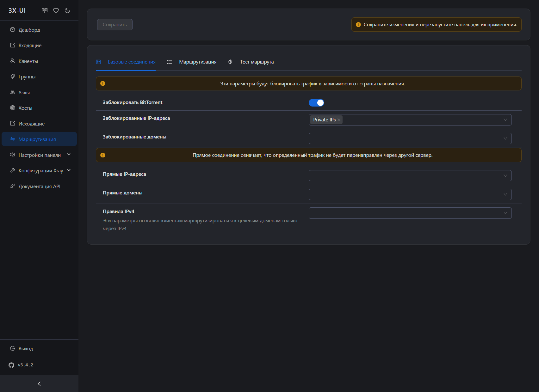The width and height of the screenshot is (539, 392).
Task: Click the Входящие sidebar icon
Action: tap(13, 45)
